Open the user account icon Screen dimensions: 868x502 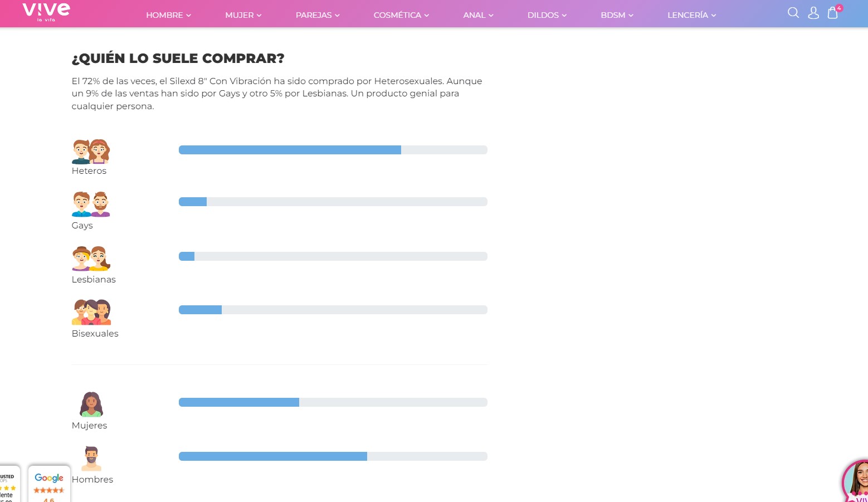pyautogui.click(x=813, y=13)
